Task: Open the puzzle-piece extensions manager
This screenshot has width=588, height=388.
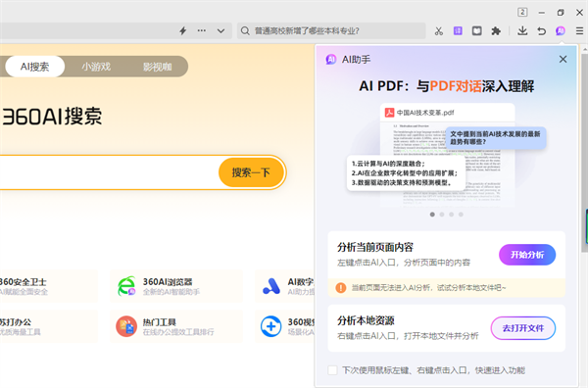Action: (x=496, y=30)
